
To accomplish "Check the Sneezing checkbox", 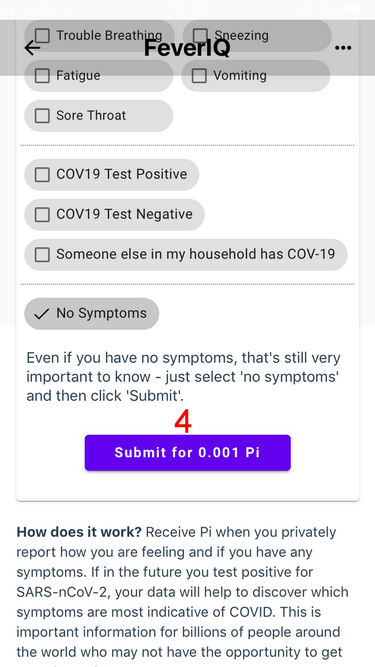I will pos(200,35).
